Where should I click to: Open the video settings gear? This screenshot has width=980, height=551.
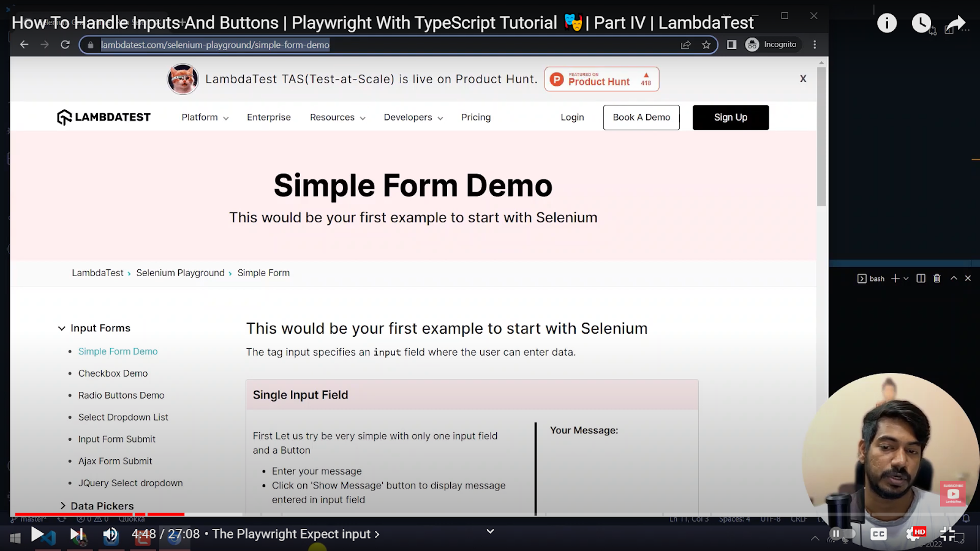911,534
